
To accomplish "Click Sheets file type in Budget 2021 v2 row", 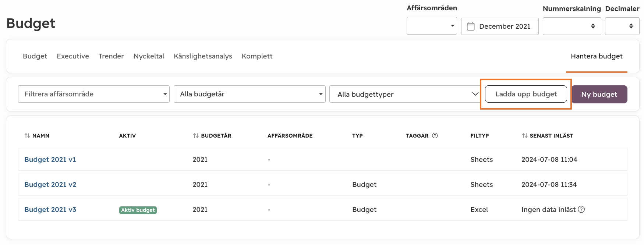I will pos(482,184).
